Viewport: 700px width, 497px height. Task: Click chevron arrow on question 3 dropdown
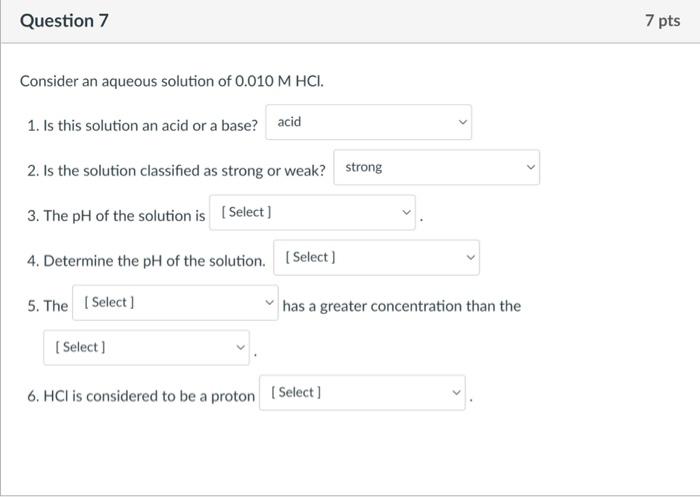[406, 213]
